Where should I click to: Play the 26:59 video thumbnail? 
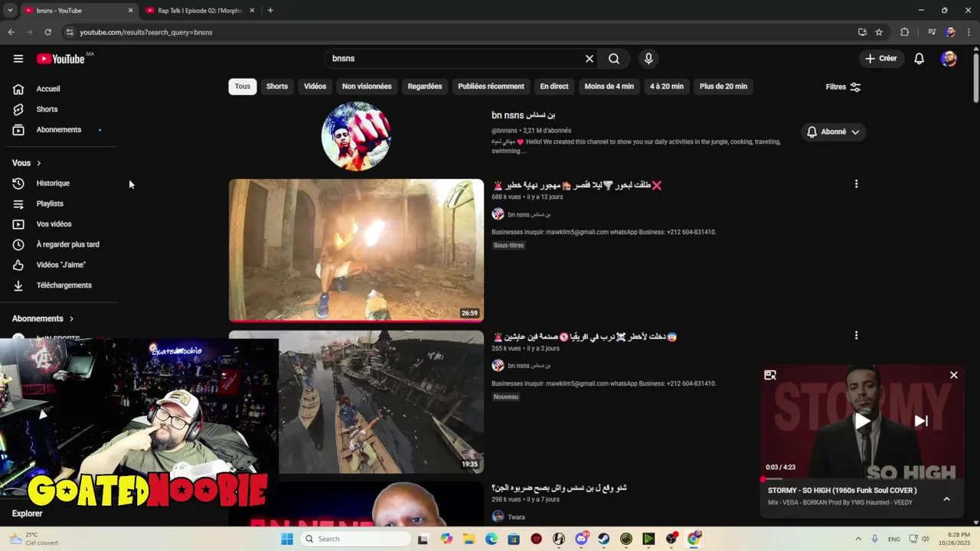click(356, 250)
